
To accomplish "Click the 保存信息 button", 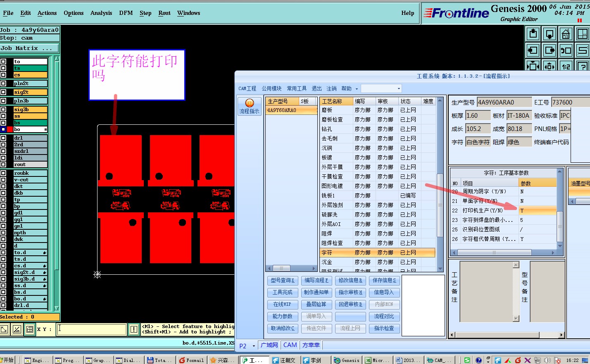I will point(384,280).
